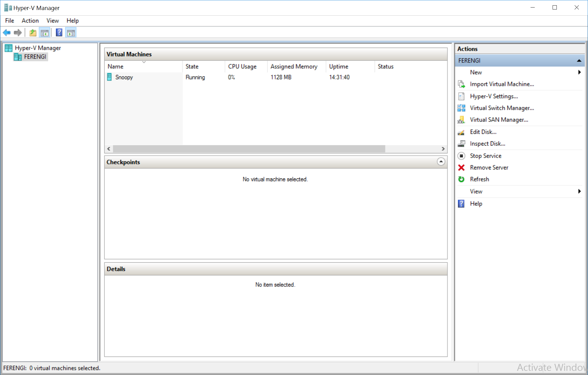The image size is (588, 375).
Task: Click the Back arrow toolbar icon
Action: tap(7, 33)
